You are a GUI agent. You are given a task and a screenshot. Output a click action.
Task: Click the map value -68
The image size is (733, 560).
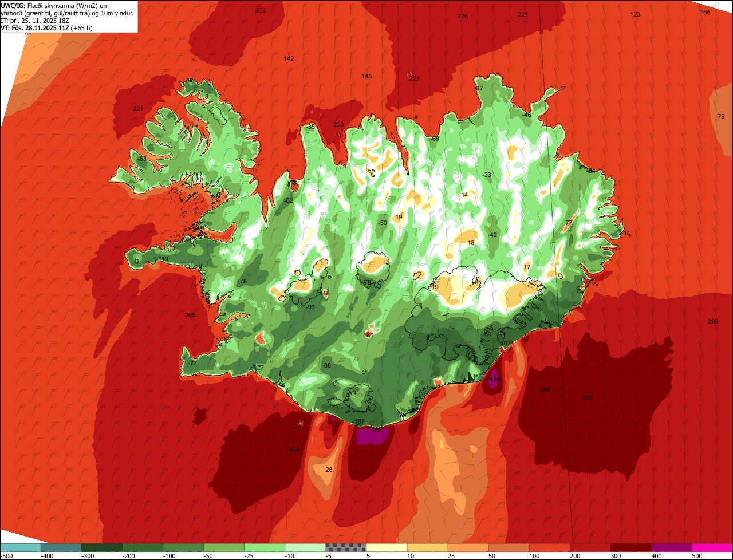tap(435, 139)
